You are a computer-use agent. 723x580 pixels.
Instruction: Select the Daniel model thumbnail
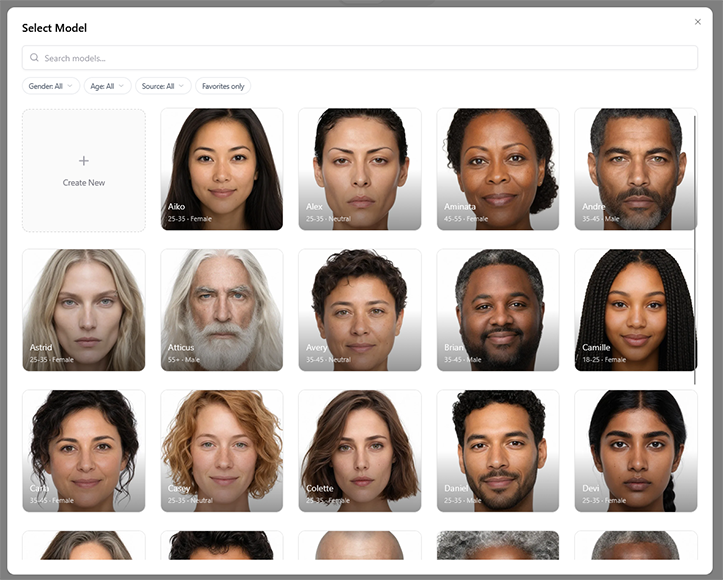[x=498, y=451]
